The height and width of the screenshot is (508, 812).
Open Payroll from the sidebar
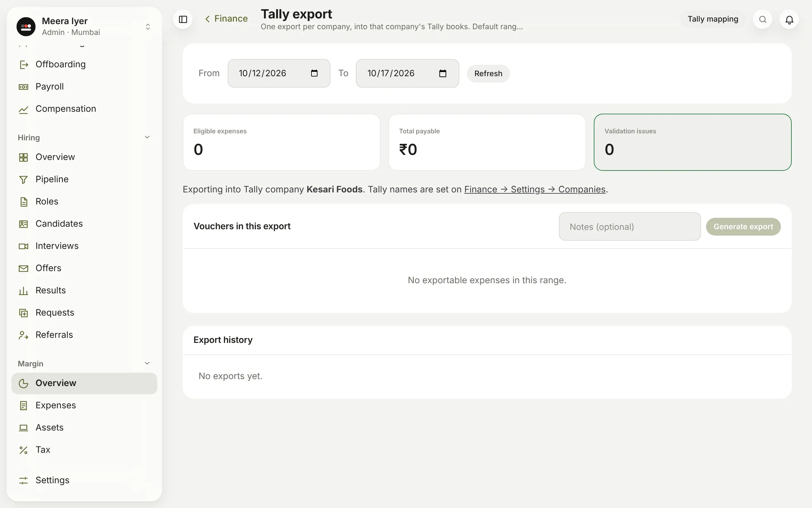(84, 86)
